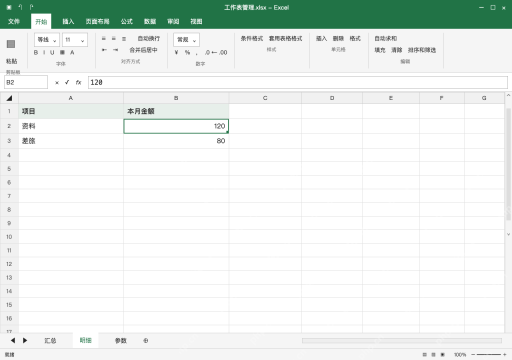Align cell content to the middle
This screenshot has width=512, height=360.
pyautogui.click(x=114, y=39)
